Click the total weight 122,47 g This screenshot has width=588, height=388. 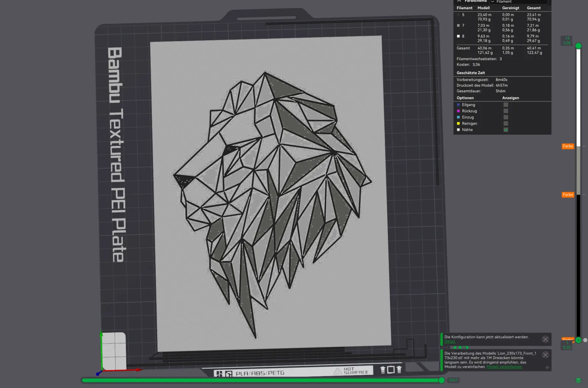534,53
